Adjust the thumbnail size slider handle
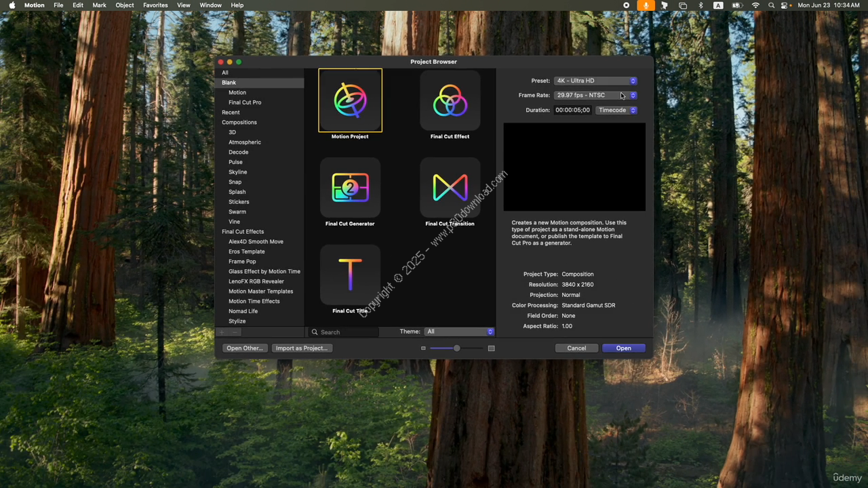The height and width of the screenshot is (488, 868). (x=456, y=348)
